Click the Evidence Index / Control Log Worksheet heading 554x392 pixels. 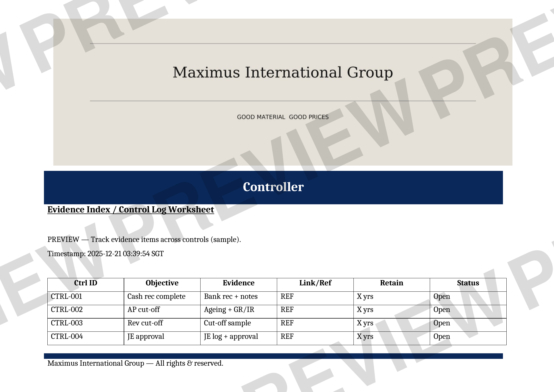tap(131, 210)
